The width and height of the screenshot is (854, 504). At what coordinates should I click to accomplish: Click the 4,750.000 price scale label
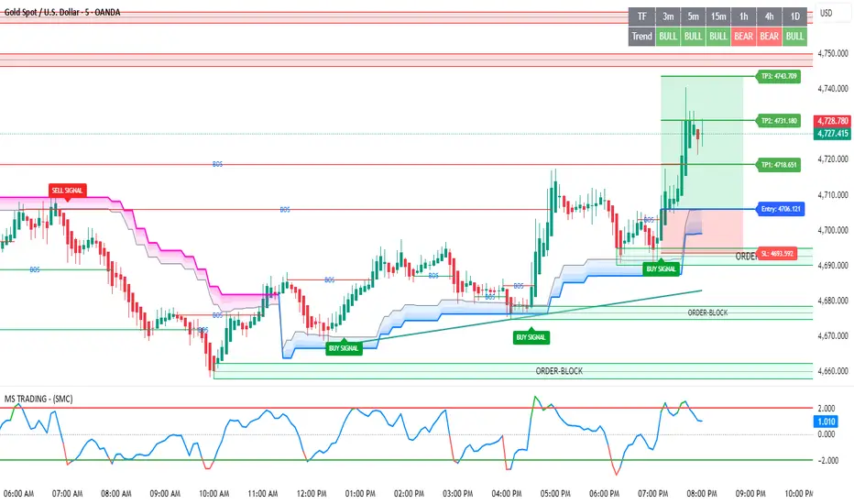pyautogui.click(x=833, y=53)
